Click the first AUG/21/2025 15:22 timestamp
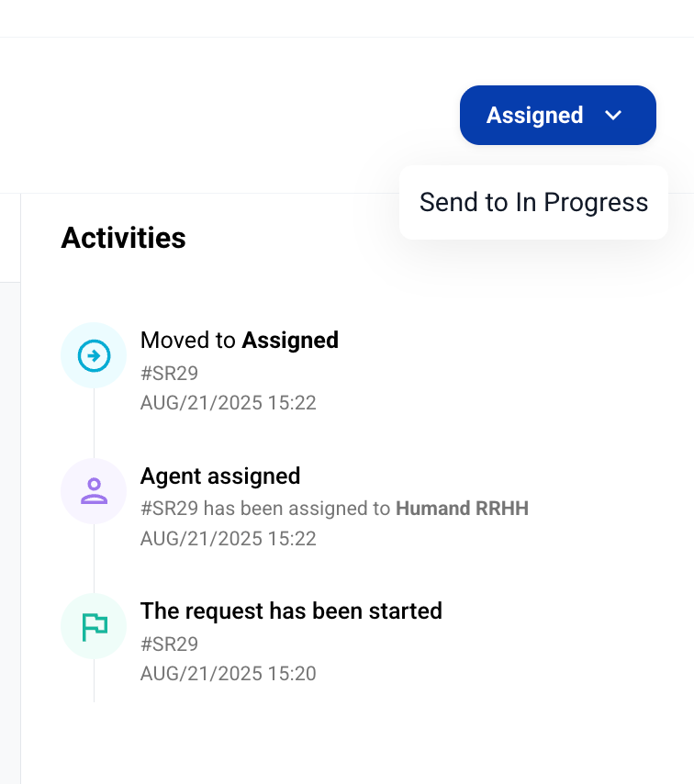Viewport: 694px width, 784px height. point(228,403)
